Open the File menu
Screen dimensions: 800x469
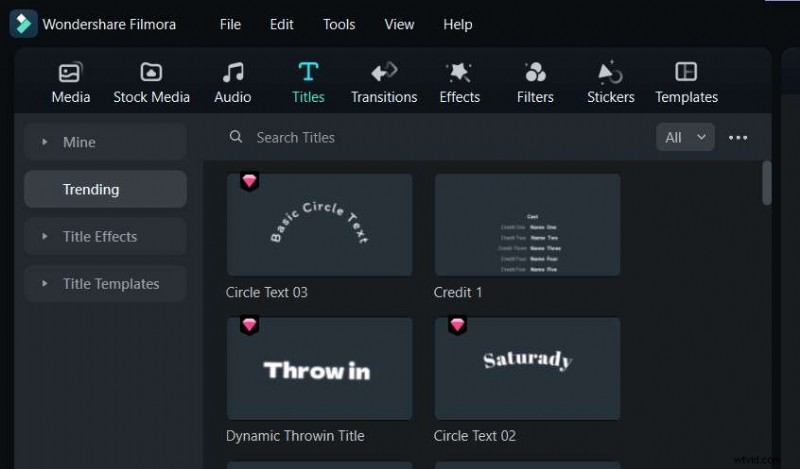[230, 24]
